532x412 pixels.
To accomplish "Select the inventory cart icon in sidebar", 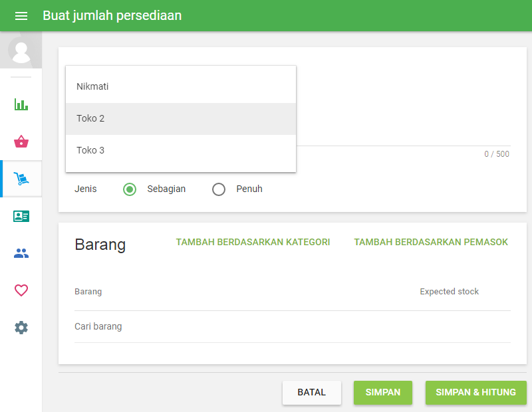I will (21, 179).
